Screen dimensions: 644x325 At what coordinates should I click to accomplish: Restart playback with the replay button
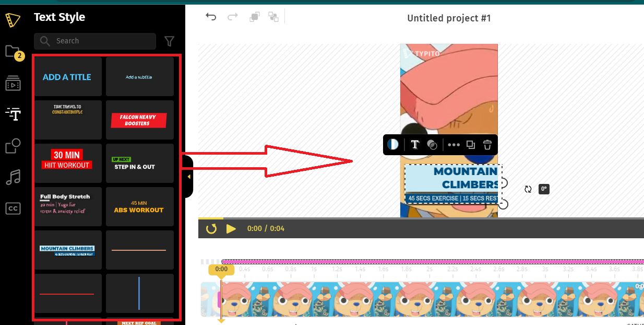211,228
